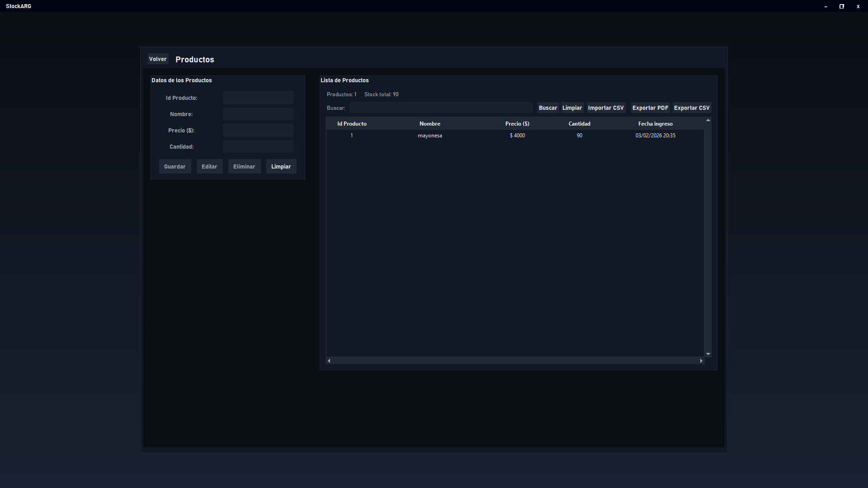Select the mayonesa product row

429,136
